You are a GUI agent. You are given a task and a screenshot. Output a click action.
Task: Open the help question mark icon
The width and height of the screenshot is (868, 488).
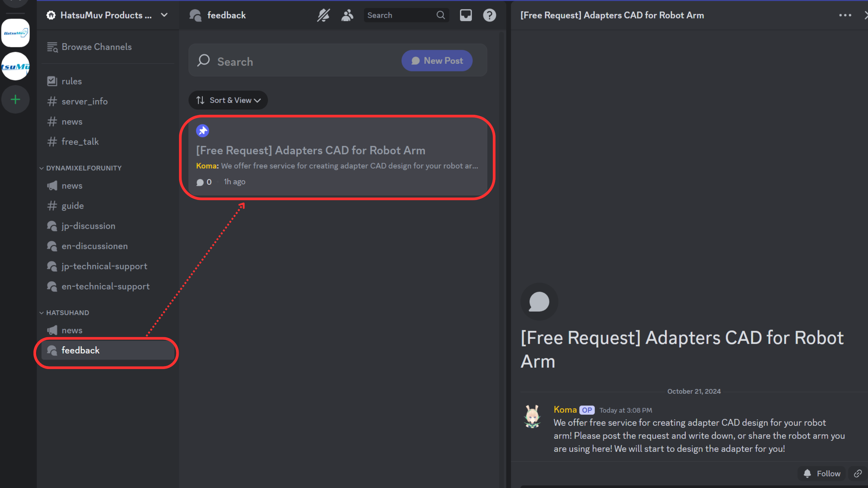pyautogui.click(x=489, y=15)
